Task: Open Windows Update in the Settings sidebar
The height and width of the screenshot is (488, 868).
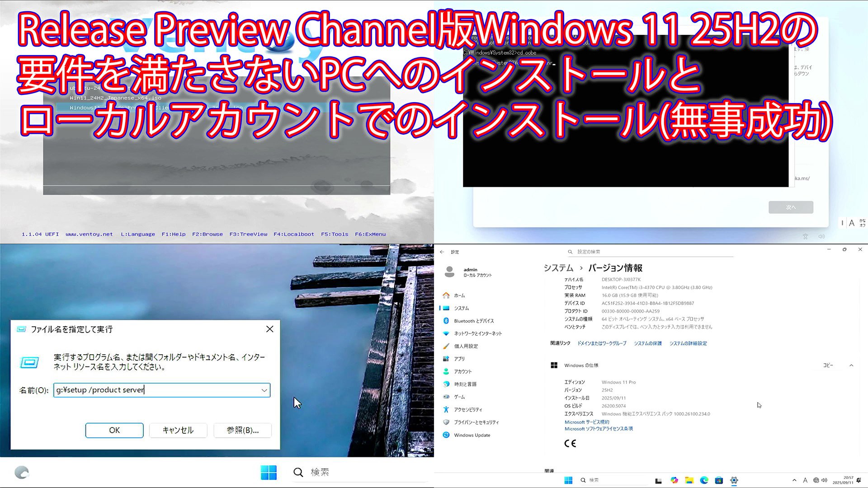Action: pyautogui.click(x=467, y=435)
